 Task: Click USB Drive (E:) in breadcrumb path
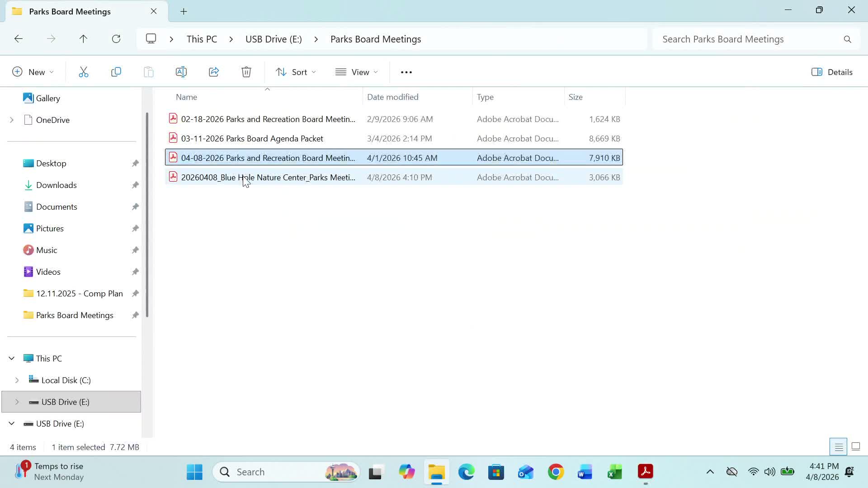pos(274,39)
